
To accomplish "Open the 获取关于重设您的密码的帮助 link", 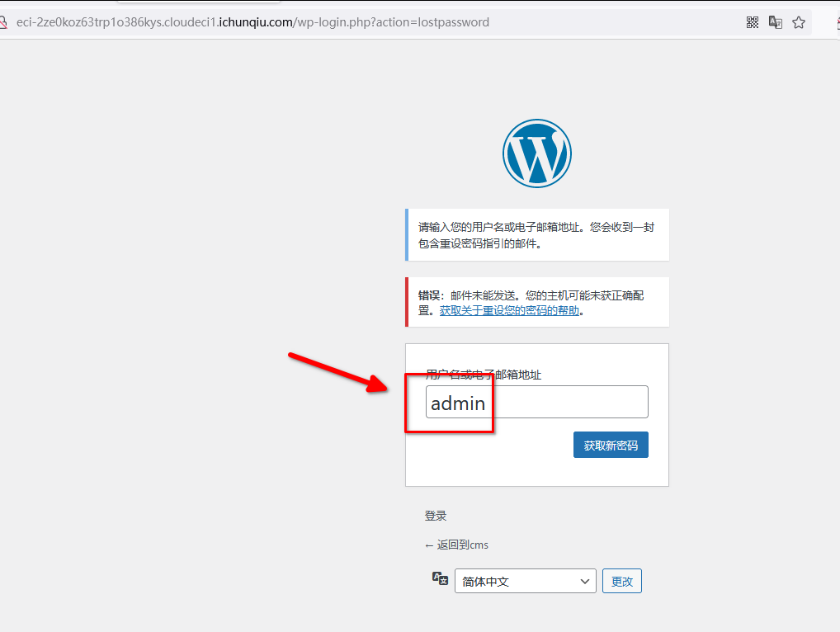I will (509, 311).
